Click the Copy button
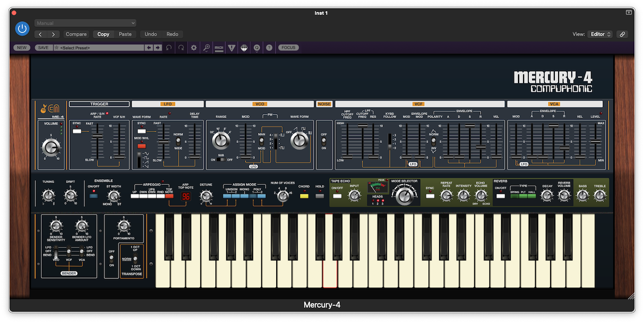 (103, 34)
